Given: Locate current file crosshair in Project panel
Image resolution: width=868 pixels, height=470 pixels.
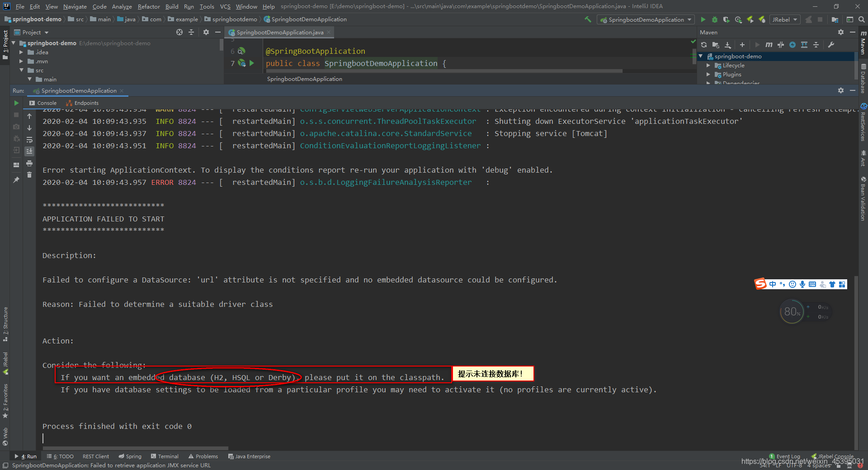Looking at the screenshot, I should coord(179,32).
